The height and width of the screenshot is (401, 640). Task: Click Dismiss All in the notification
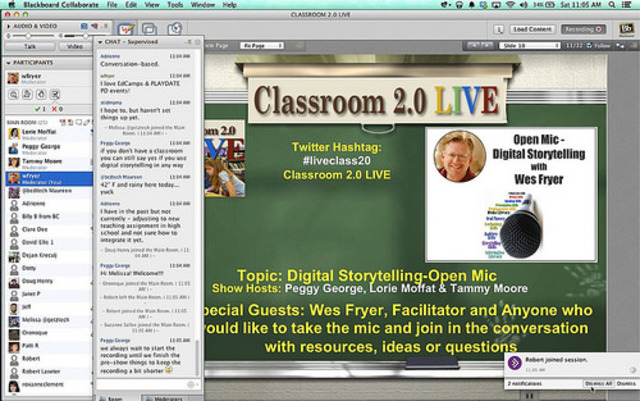click(x=598, y=383)
